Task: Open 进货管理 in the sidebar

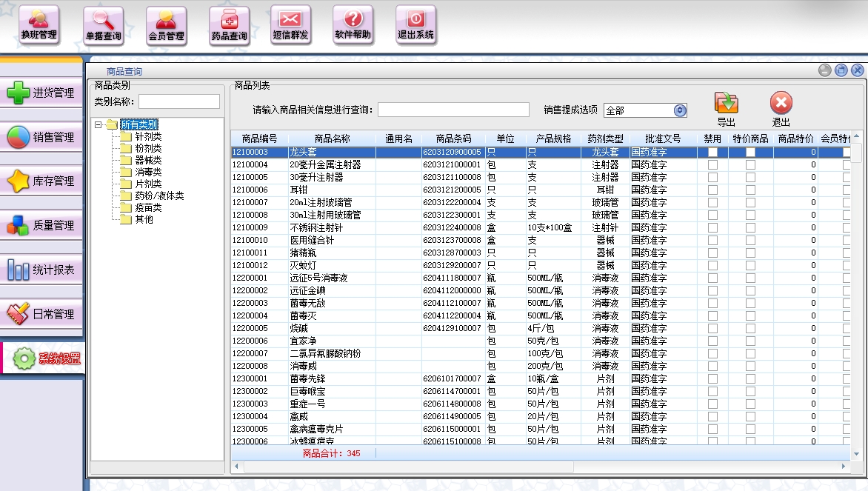Action: (41, 93)
